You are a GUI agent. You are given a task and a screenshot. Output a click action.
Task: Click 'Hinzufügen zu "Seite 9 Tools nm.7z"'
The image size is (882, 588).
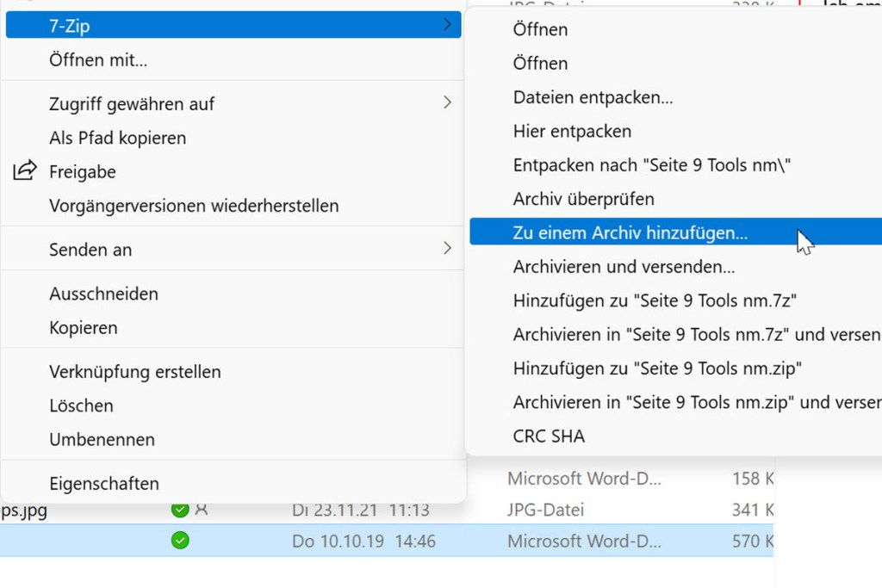(x=655, y=300)
